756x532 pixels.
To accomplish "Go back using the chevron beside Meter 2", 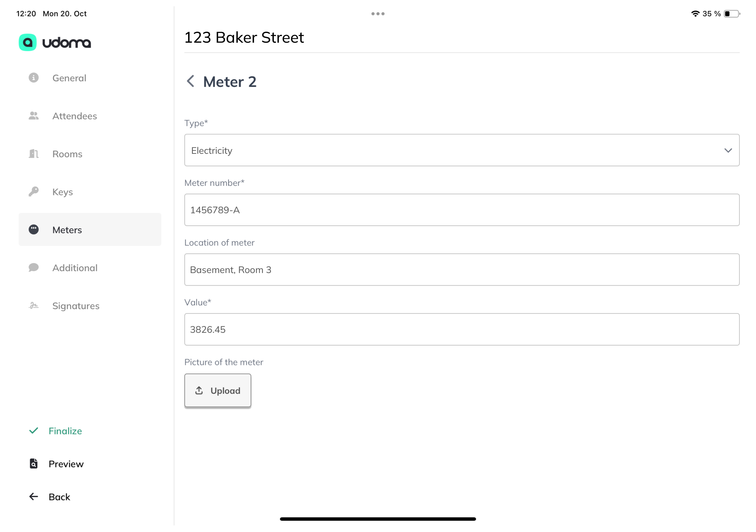I will pyautogui.click(x=190, y=81).
